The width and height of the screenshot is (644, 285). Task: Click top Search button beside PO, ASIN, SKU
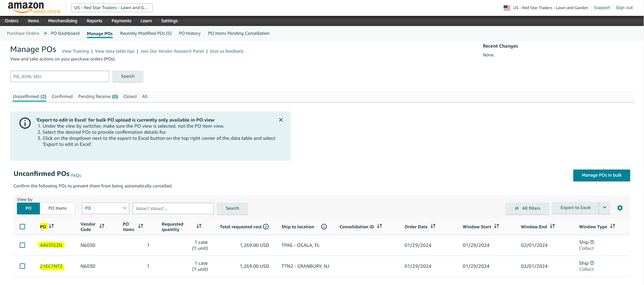coord(128,76)
